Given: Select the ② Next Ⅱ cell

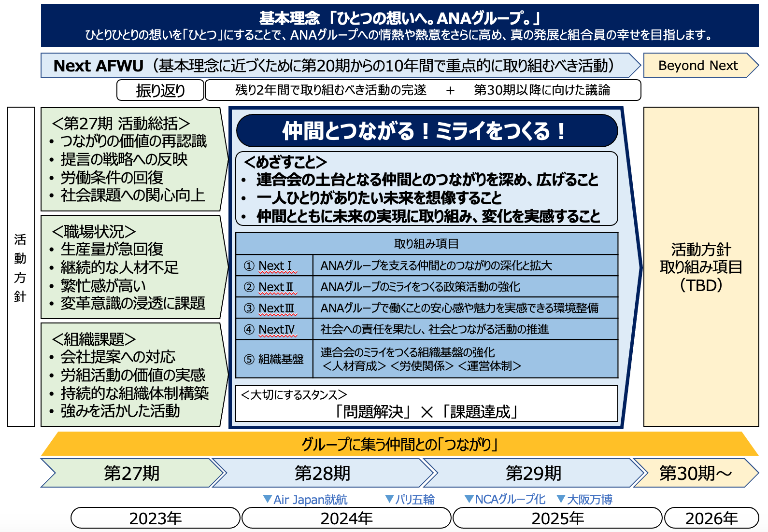Looking at the screenshot, I should [x=274, y=287].
